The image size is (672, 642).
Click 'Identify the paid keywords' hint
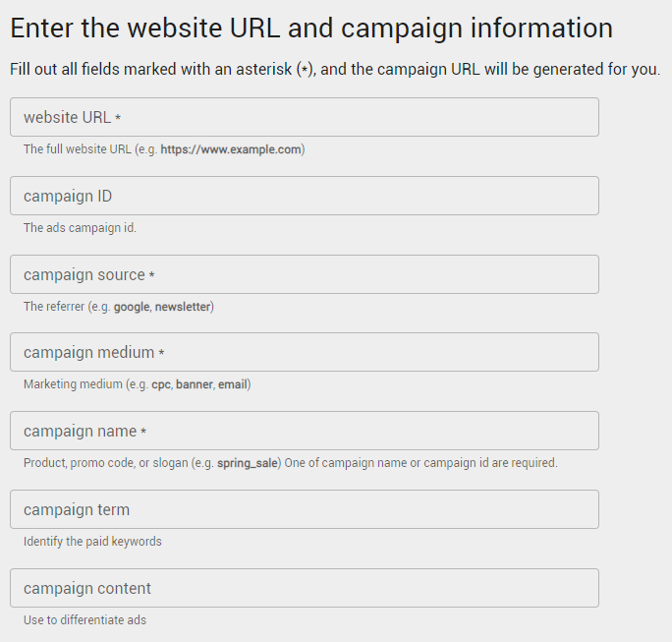click(92, 542)
